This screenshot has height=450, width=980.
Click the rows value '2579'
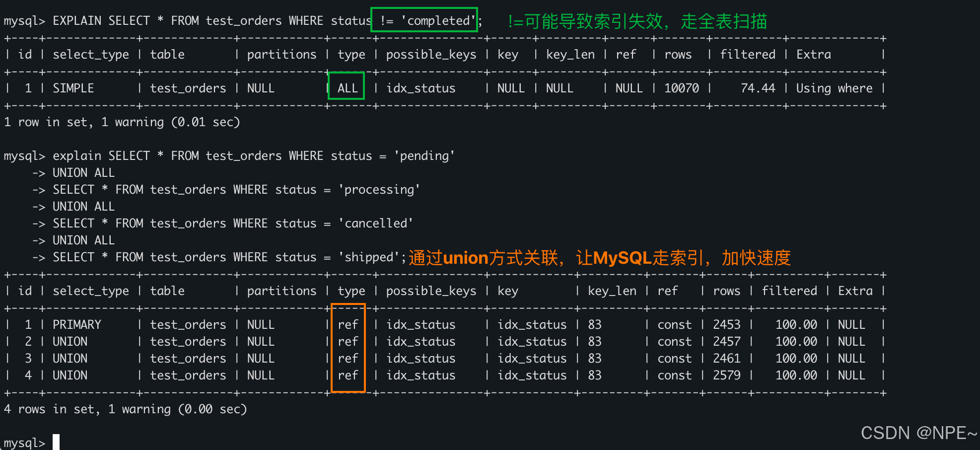(727, 375)
